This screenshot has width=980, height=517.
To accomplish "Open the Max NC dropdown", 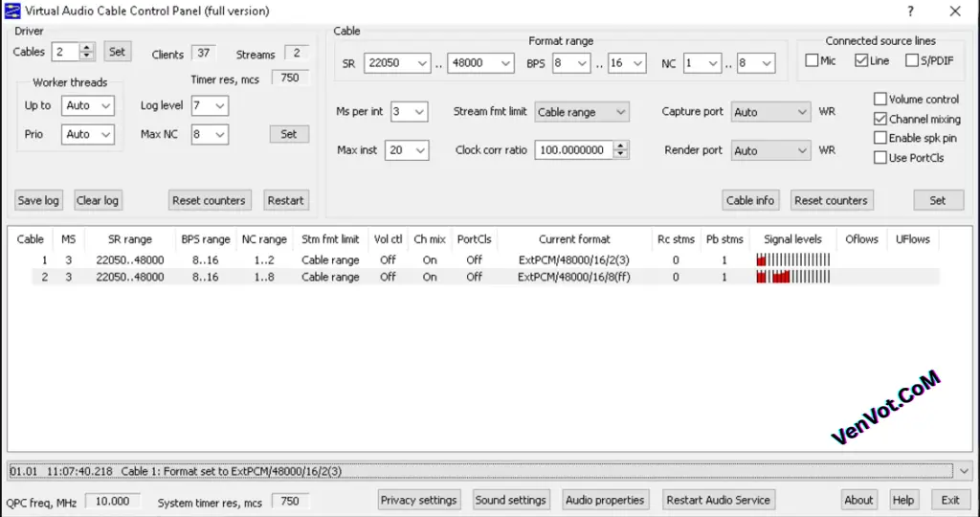I will (210, 134).
